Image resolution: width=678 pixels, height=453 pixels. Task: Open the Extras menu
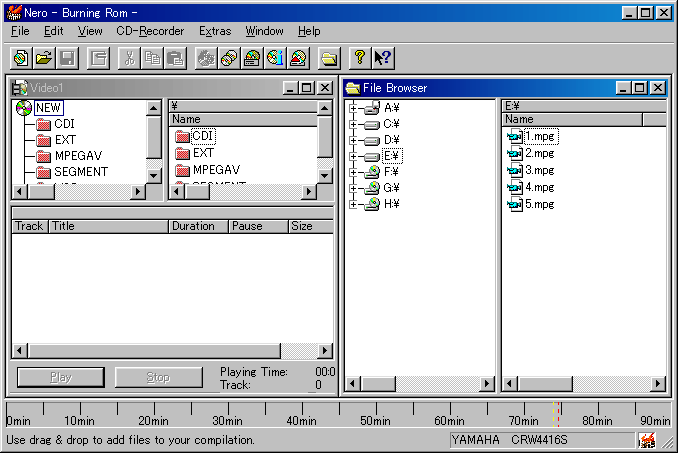click(x=215, y=31)
